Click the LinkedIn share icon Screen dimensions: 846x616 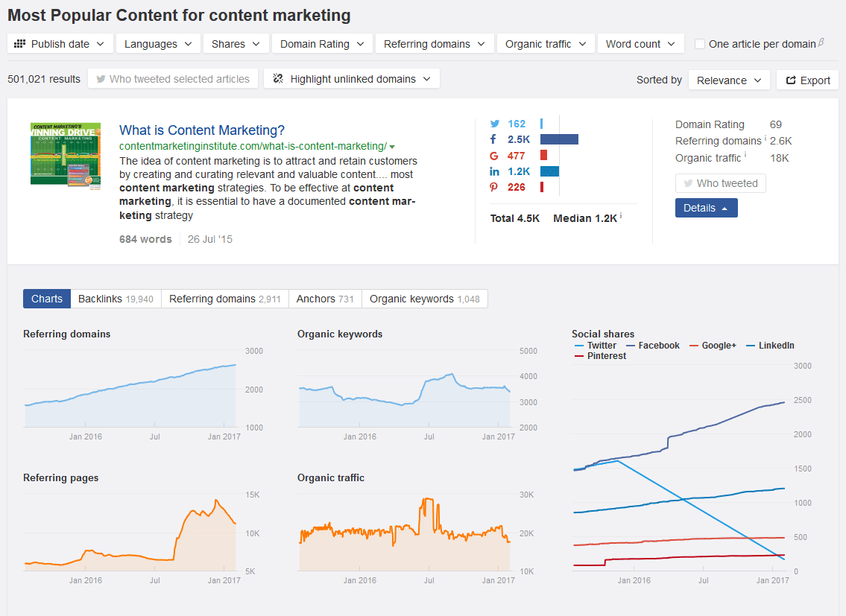494,171
